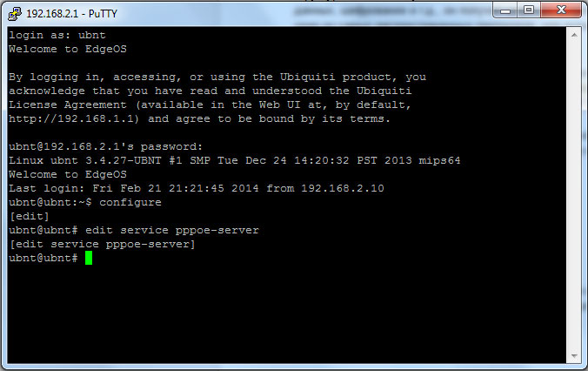
Task: Click the password prompt line
Action: 105,146
